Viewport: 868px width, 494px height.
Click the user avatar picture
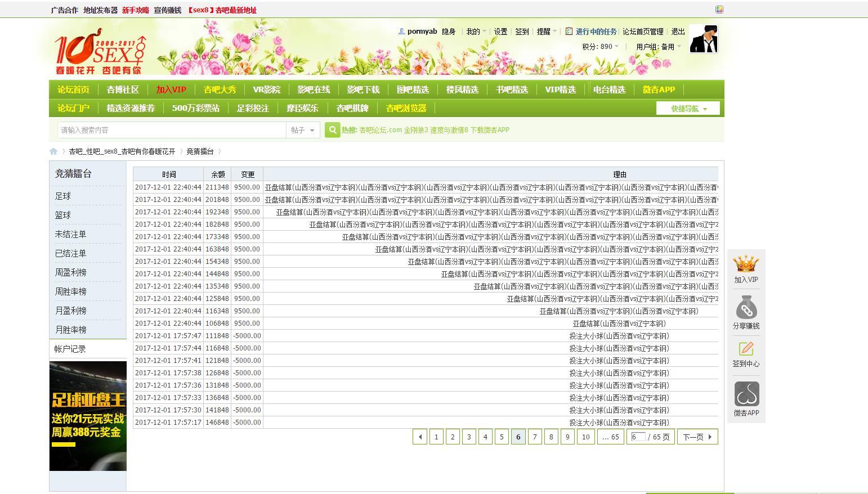pos(704,39)
